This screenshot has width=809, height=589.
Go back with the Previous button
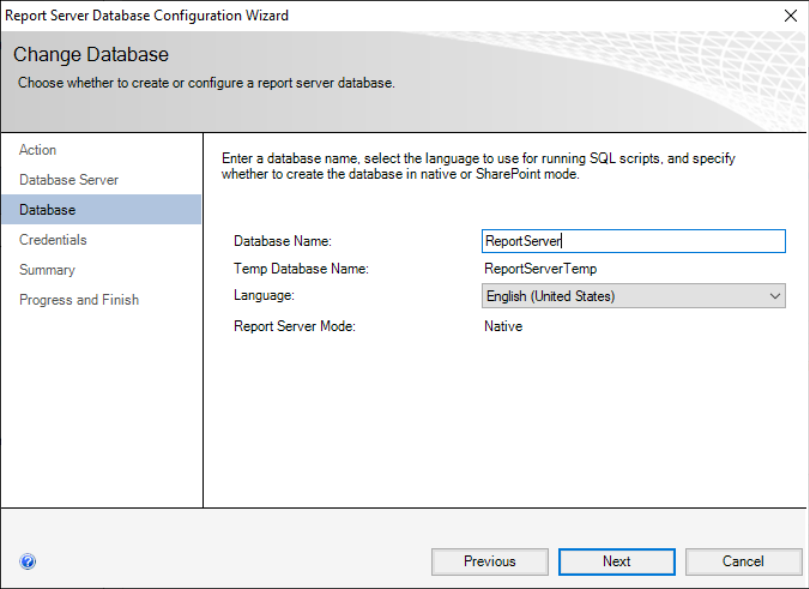[490, 561]
